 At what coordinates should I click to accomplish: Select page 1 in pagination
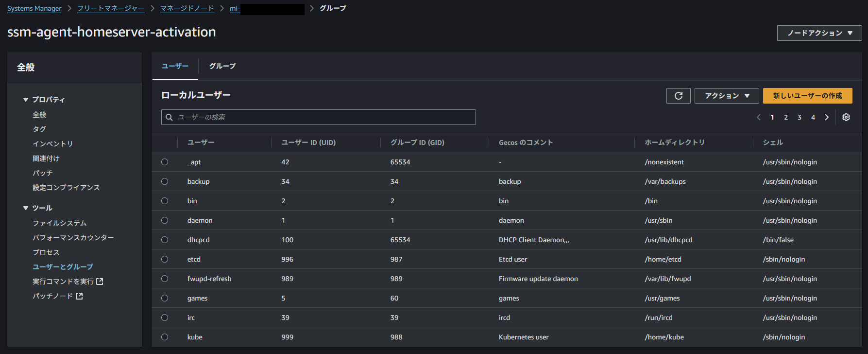pyautogui.click(x=772, y=117)
